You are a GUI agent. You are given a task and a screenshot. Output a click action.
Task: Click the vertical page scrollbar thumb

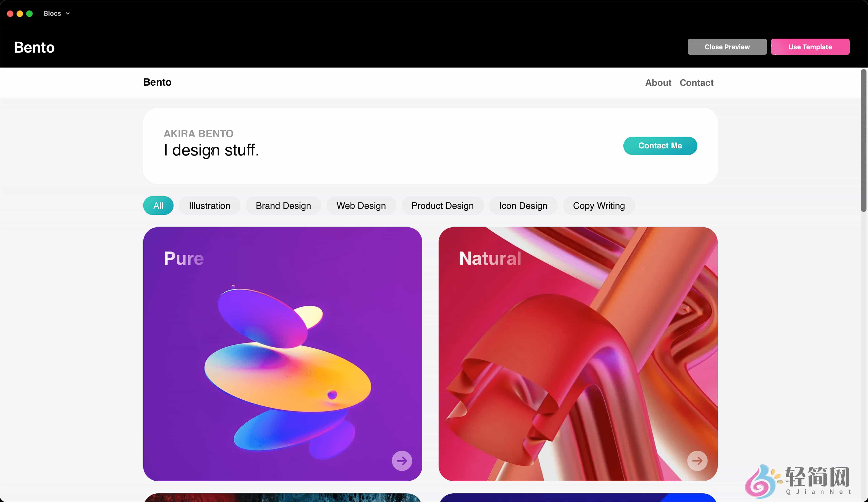[863, 140]
